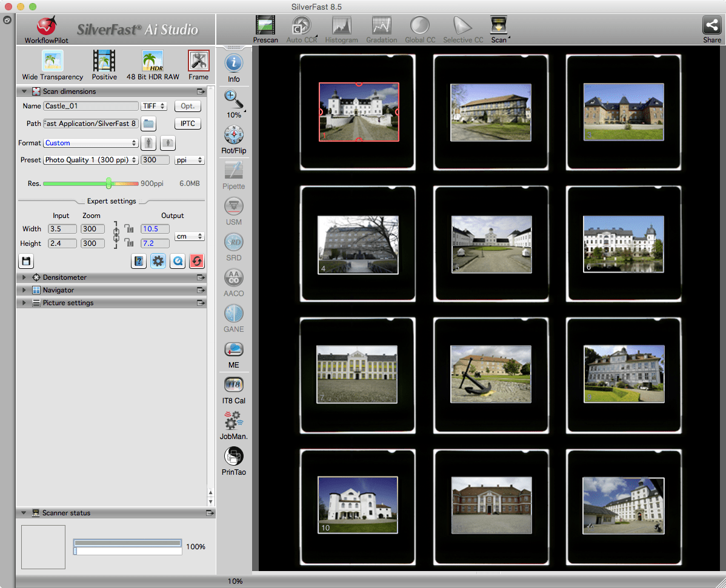Click the Share icon
The image size is (726, 588).
(x=711, y=26)
